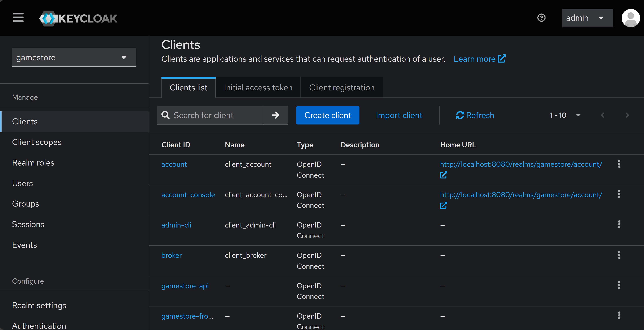Open the kebab menu for admin-cli row
Image resolution: width=644 pixels, height=330 pixels.
(x=619, y=224)
